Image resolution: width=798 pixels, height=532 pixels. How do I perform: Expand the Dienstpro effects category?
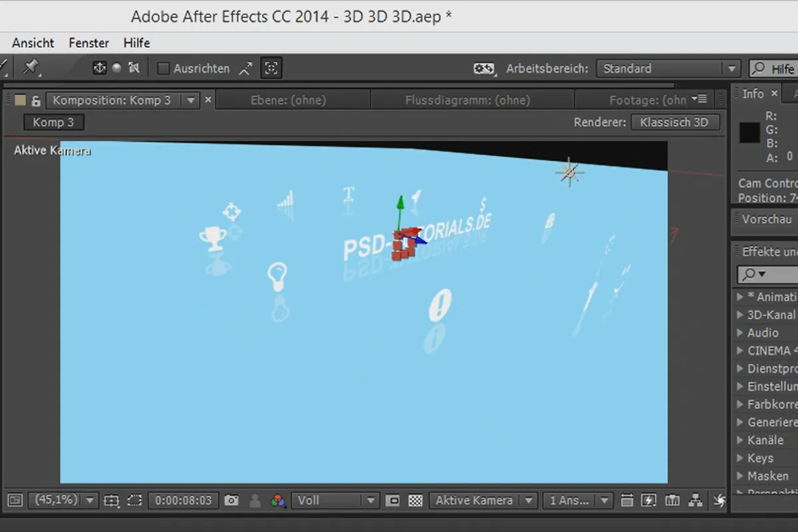(x=740, y=368)
